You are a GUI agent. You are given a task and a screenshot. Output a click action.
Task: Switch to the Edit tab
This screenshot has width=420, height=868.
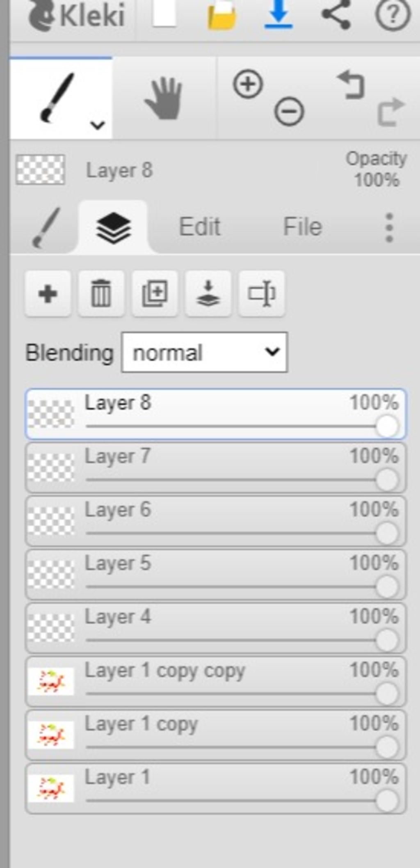click(200, 227)
